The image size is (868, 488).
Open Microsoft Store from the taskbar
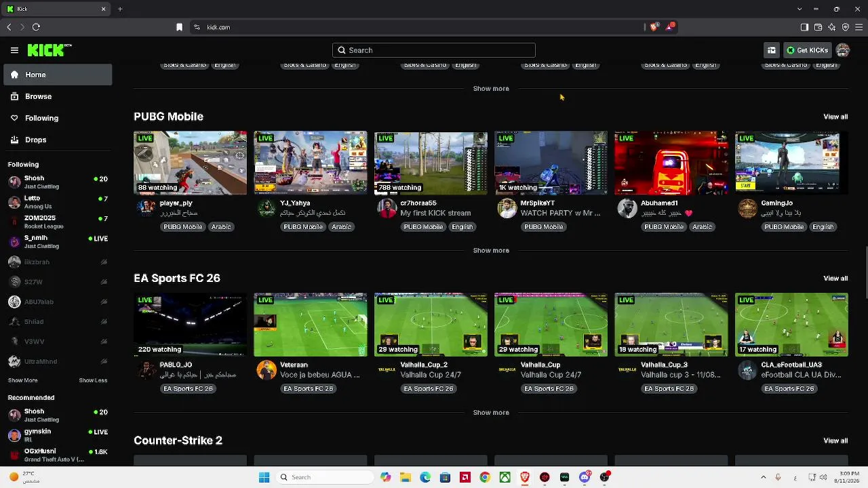[x=445, y=477]
